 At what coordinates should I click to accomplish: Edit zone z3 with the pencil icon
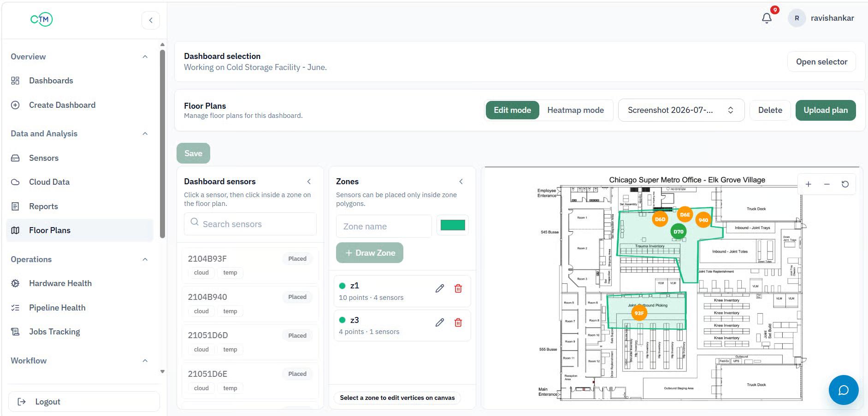coord(440,322)
